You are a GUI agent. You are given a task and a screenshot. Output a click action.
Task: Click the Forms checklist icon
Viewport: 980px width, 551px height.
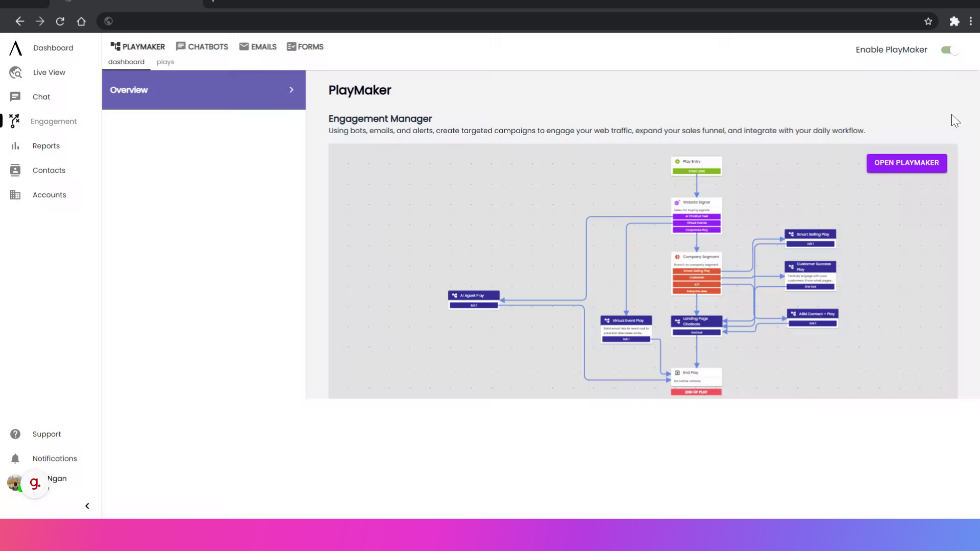pos(291,46)
